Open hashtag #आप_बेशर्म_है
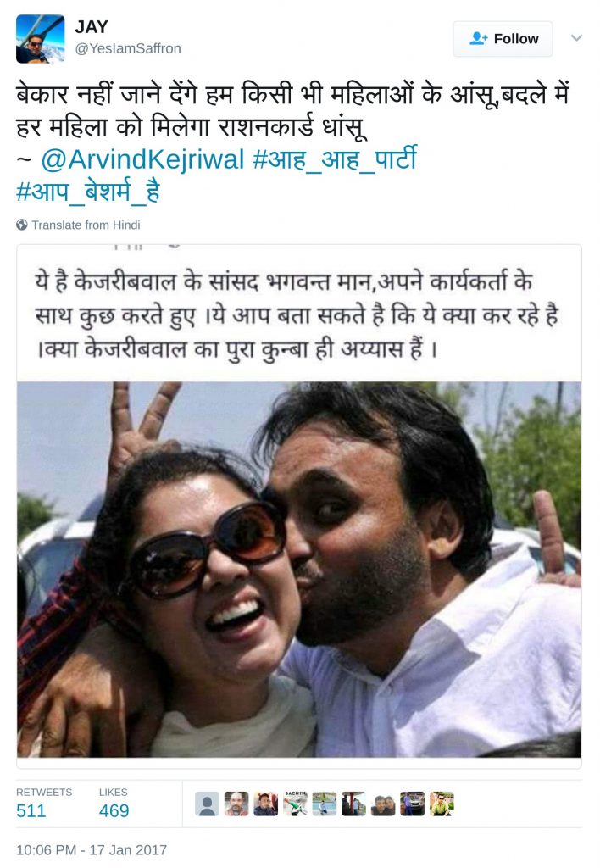The image size is (600, 868). click(x=88, y=192)
